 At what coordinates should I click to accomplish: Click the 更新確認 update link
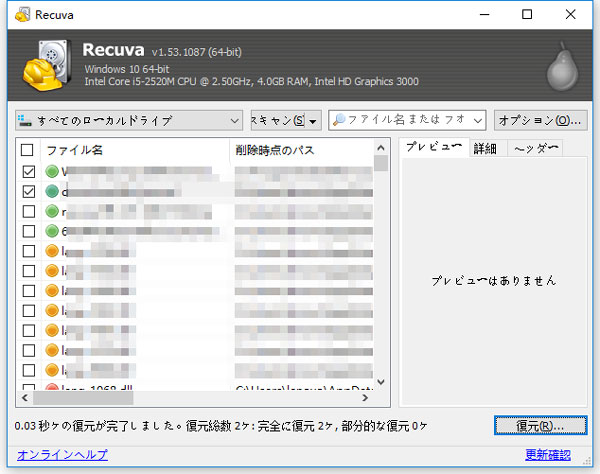click(x=548, y=455)
